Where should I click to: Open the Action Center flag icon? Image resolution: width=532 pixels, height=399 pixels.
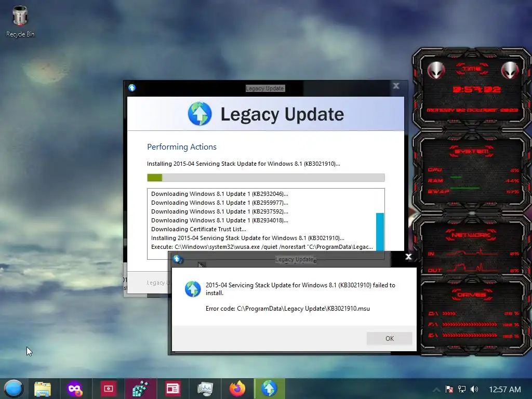[x=449, y=389]
